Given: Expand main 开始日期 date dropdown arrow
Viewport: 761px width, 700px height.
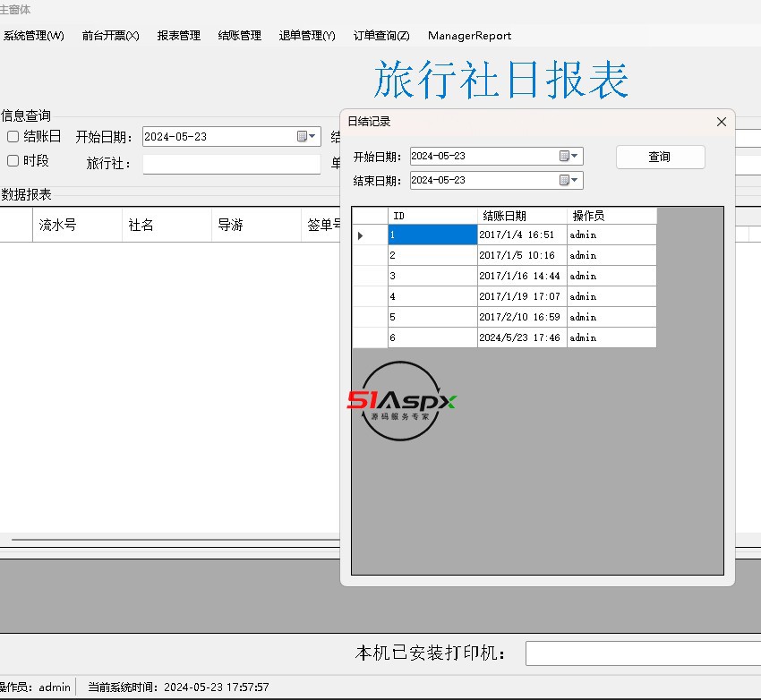Looking at the screenshot, I should click(x=313, y=137).
